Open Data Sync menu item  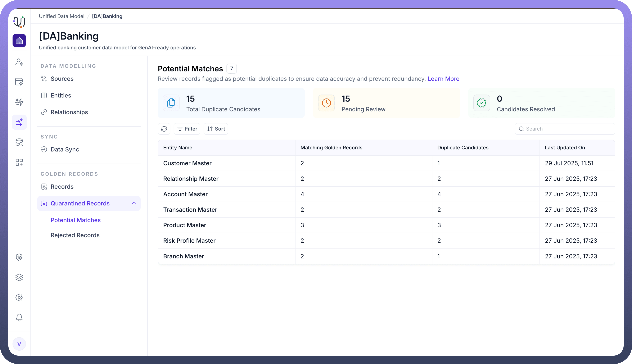(x=65, y=150)
